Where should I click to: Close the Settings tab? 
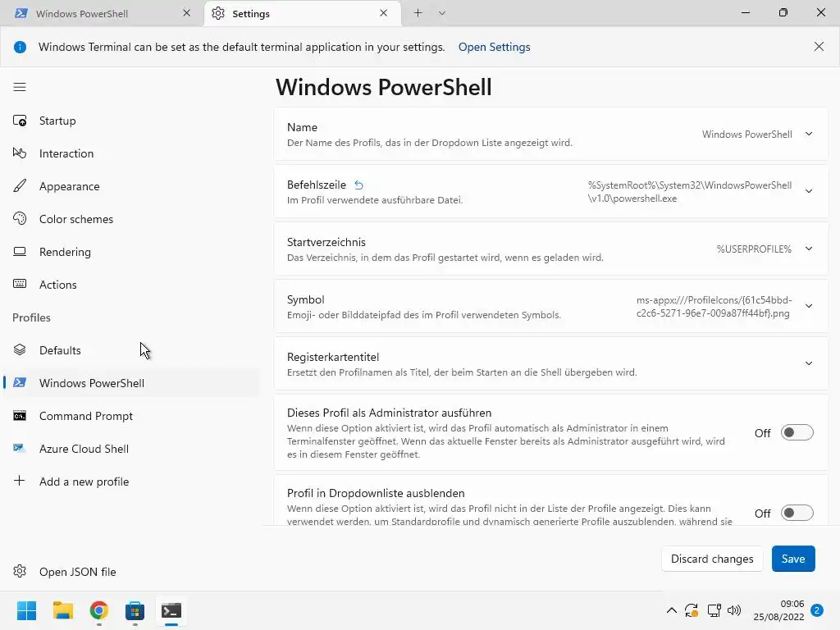coord(384,13)
